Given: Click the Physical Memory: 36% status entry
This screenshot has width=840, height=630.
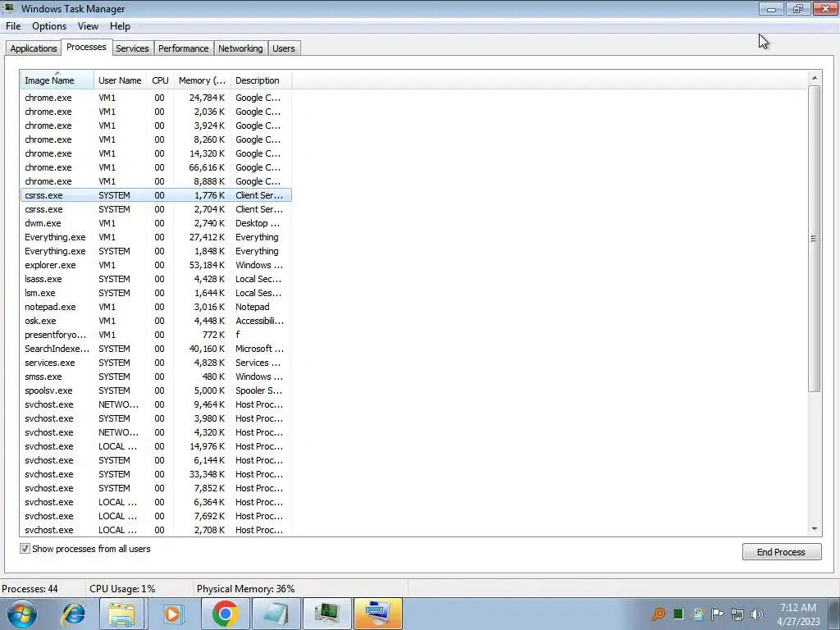Looking at the screenshot, I should coord(246,589).
